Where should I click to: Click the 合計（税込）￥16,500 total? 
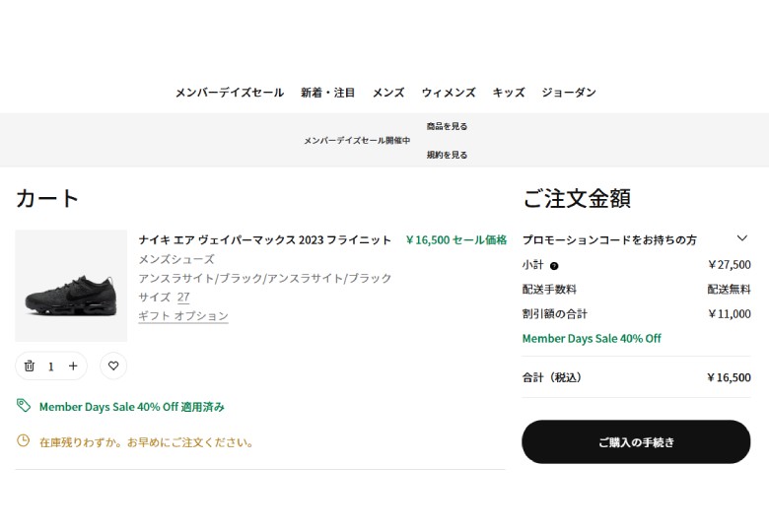729,377
